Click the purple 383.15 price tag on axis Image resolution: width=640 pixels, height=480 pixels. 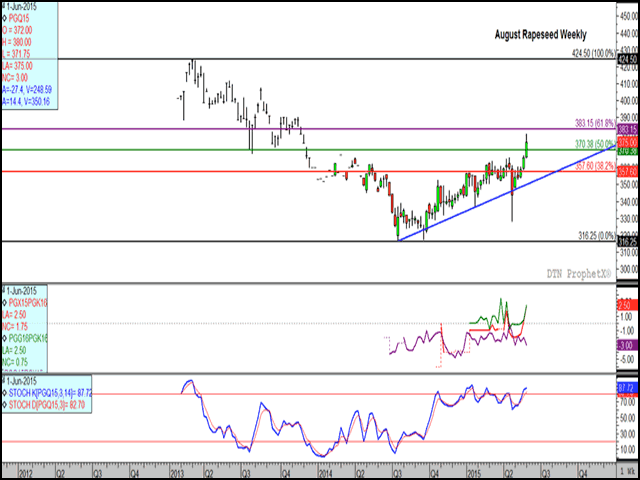(628, 129)
